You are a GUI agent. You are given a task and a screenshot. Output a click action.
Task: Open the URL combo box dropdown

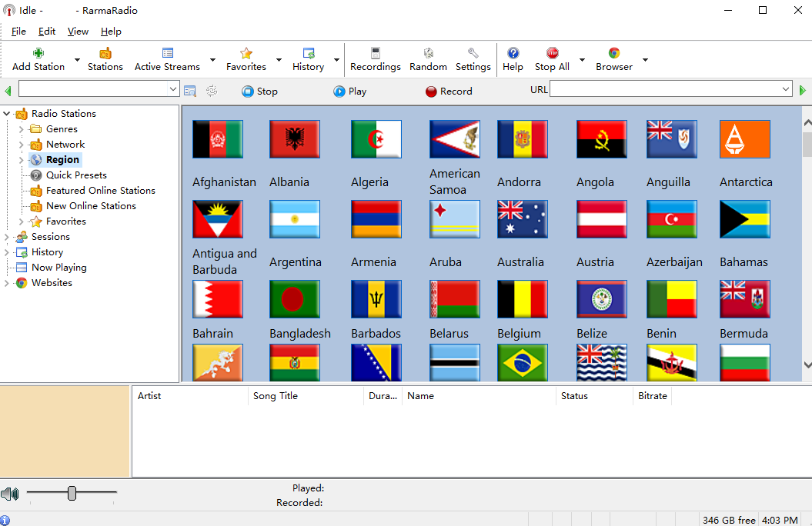tap(786, 90)
